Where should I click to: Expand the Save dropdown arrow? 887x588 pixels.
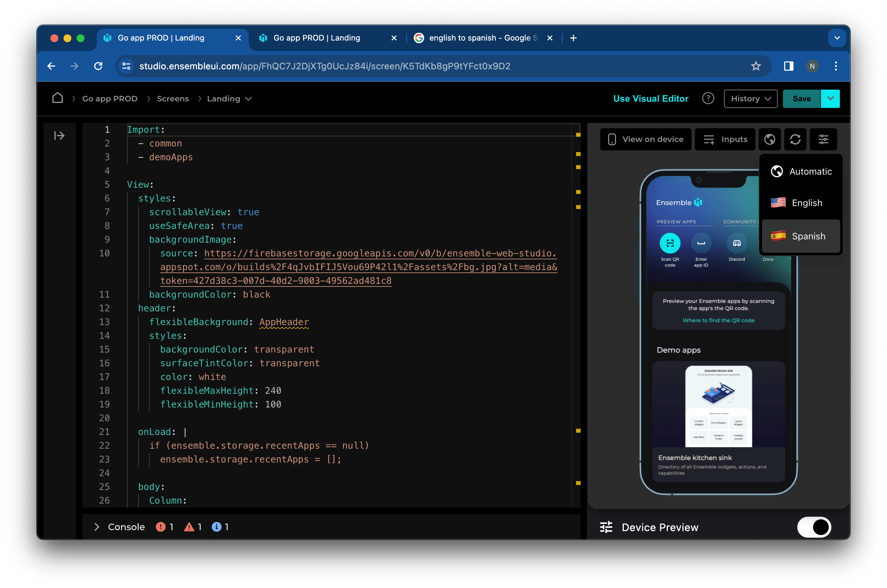pos(831,98)
